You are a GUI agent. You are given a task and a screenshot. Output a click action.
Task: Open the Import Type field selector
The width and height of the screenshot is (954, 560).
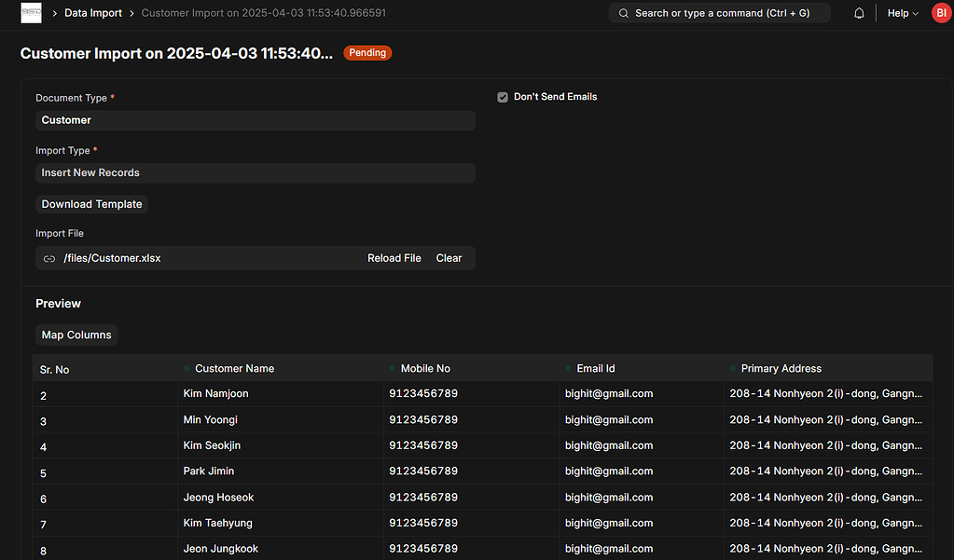coord(256,172)
